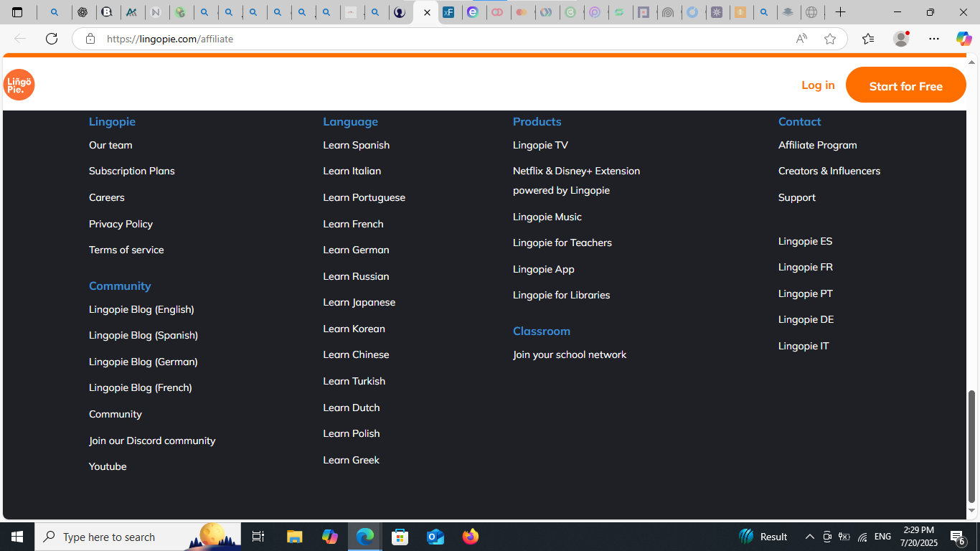Open the Lingopie ES link
This screenshot has width=980, height=551.
pos(806,241)
